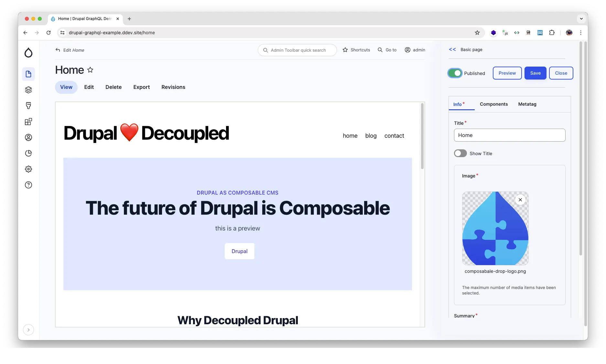Open the Shortcuts menu
The height and width of the screenshot is (364, 606).
point(356,50)
